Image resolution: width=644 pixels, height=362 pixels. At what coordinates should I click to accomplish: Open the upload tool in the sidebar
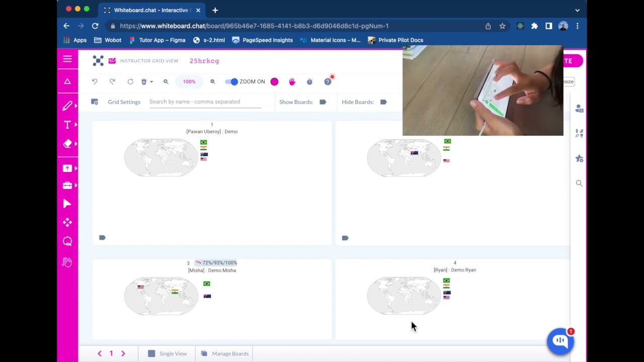[x=67, y=168]
